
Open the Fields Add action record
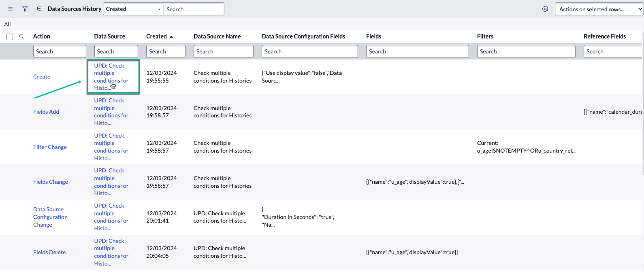(46, 112)
